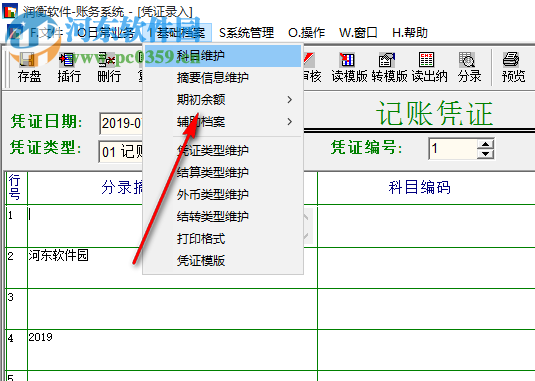535x381 pixels.
Task: Click the 凭证编号 number field
Action: (452, 149)
